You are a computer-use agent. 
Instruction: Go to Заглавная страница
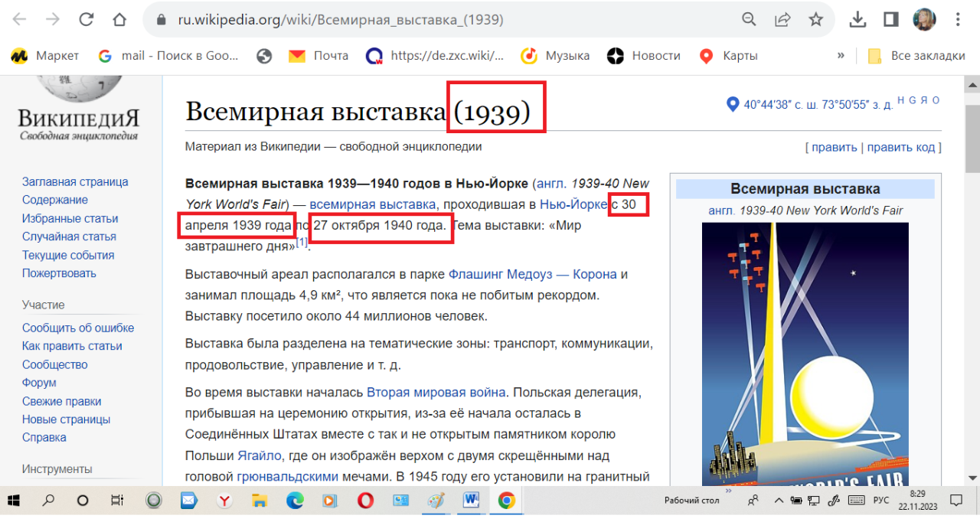click(x=75, y=181)
